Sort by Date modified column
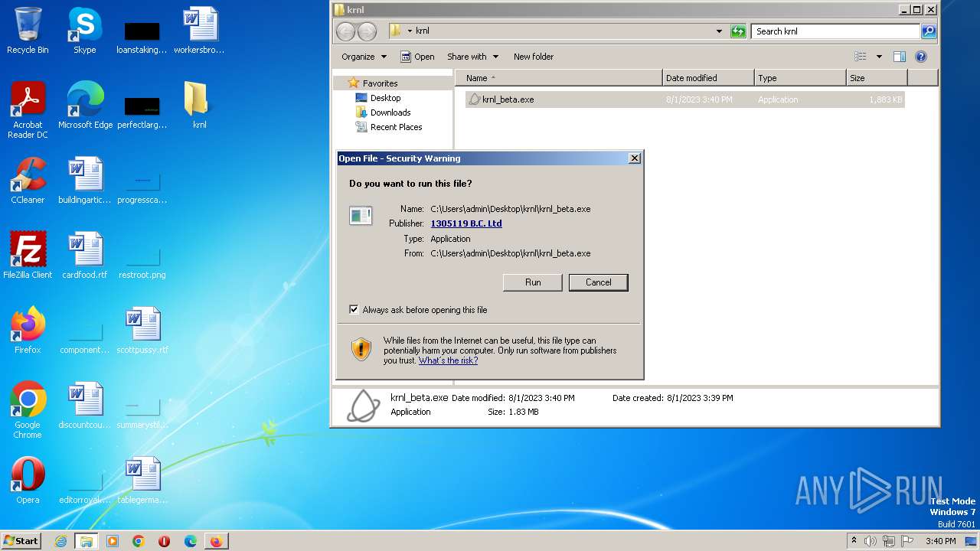980x551 pixels. [708, 78]
